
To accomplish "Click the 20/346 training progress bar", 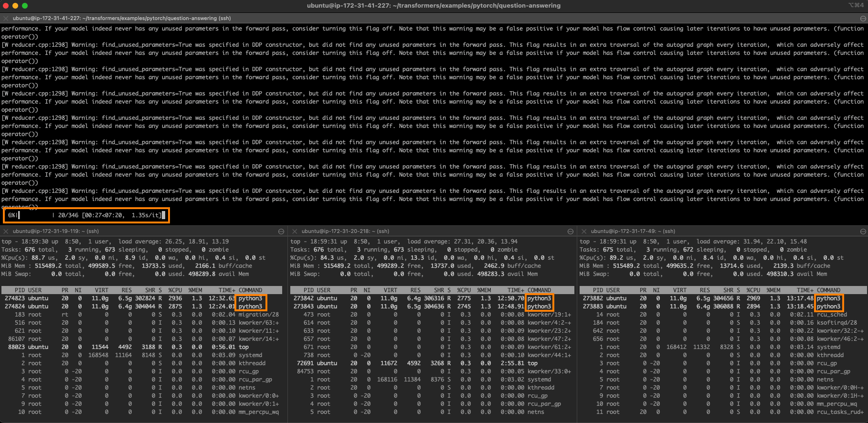I will (x=86, y=215).
